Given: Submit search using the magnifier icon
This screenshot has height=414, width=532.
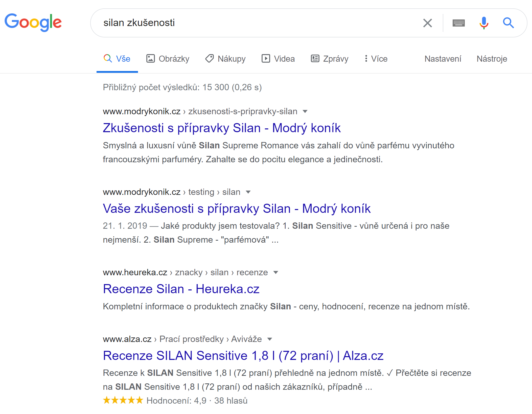Looking at the screenshot, I should point(508,23).
